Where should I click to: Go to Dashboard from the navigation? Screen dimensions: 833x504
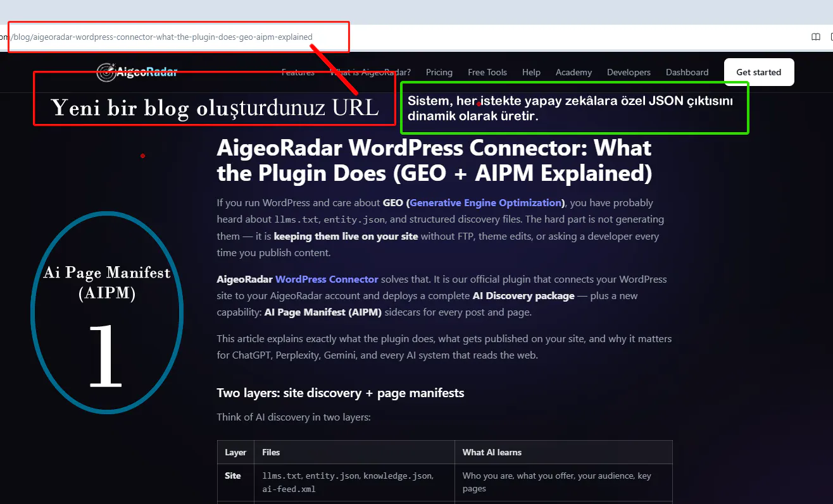pos(687,72)
